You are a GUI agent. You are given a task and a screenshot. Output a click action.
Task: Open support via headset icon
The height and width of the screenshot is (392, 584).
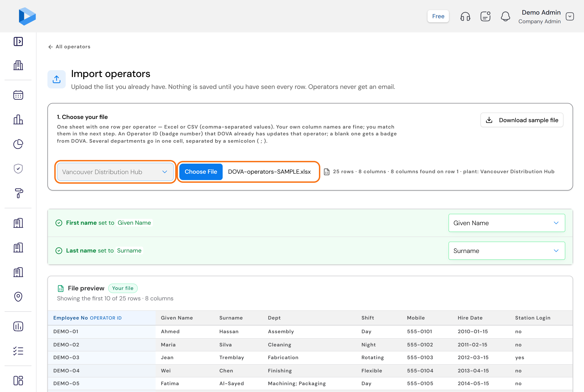click(x=465, y=16)
